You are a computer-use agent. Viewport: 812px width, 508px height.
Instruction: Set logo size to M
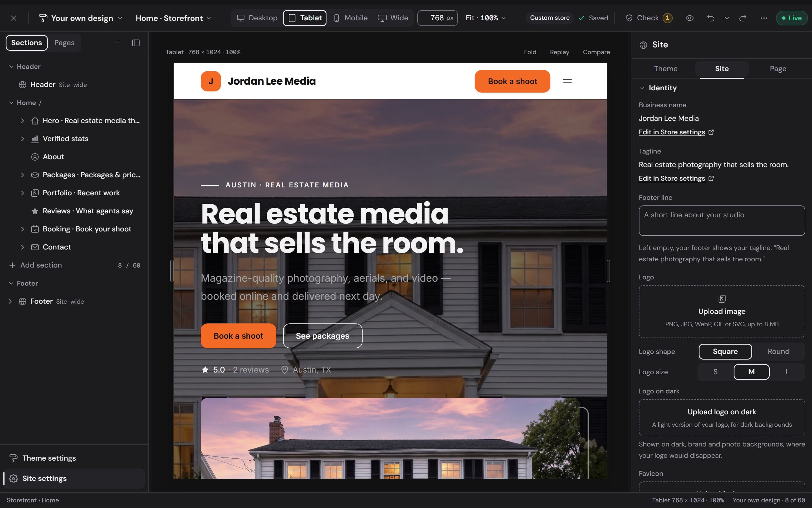(751, 372)
